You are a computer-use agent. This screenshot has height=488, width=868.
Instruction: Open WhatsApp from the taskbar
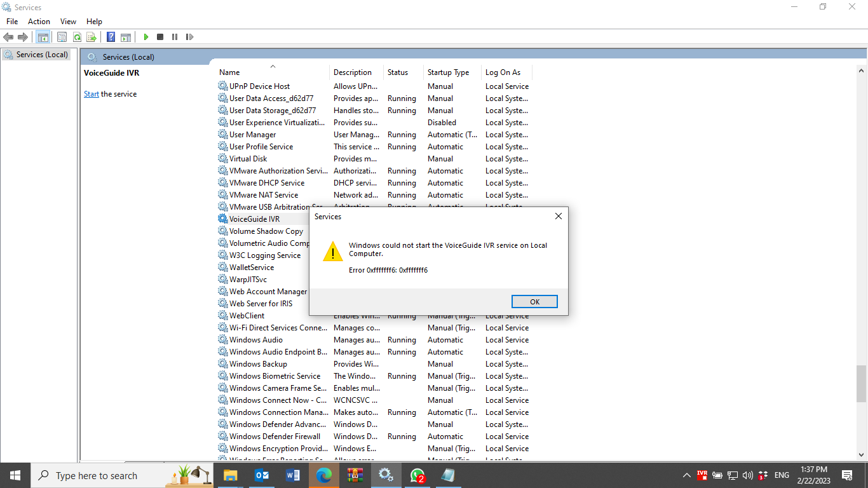(x=417, y=475)
